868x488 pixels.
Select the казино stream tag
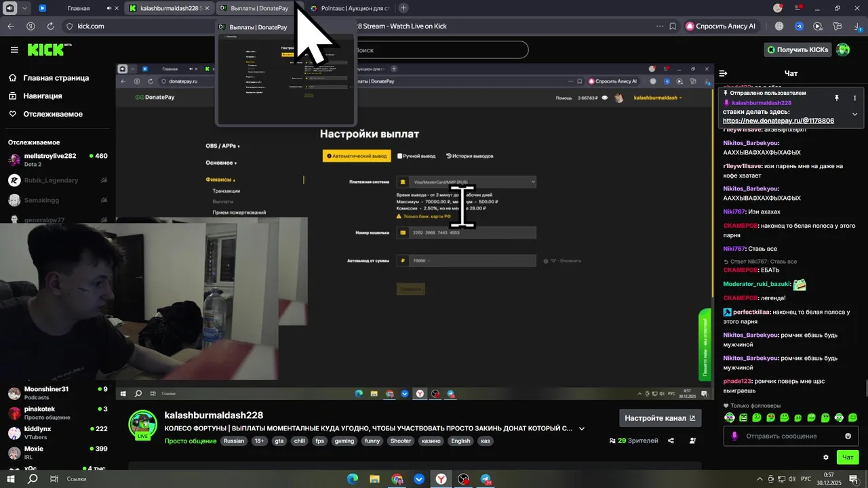[x=430, y=441]
